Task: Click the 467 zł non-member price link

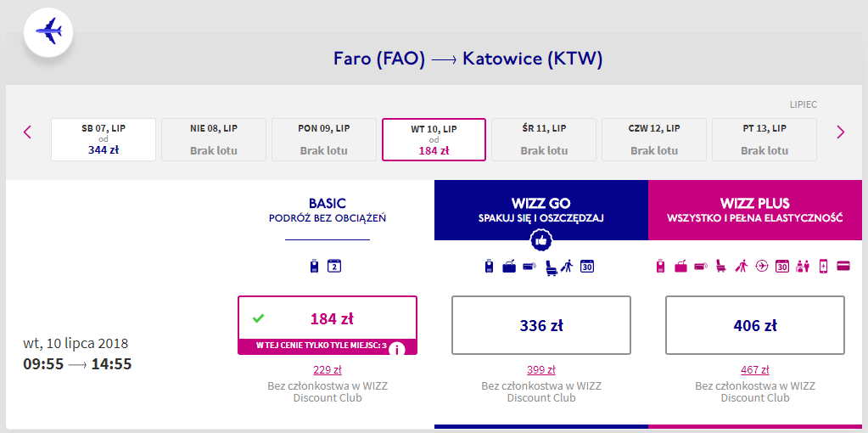Action: tap(755, 370)
